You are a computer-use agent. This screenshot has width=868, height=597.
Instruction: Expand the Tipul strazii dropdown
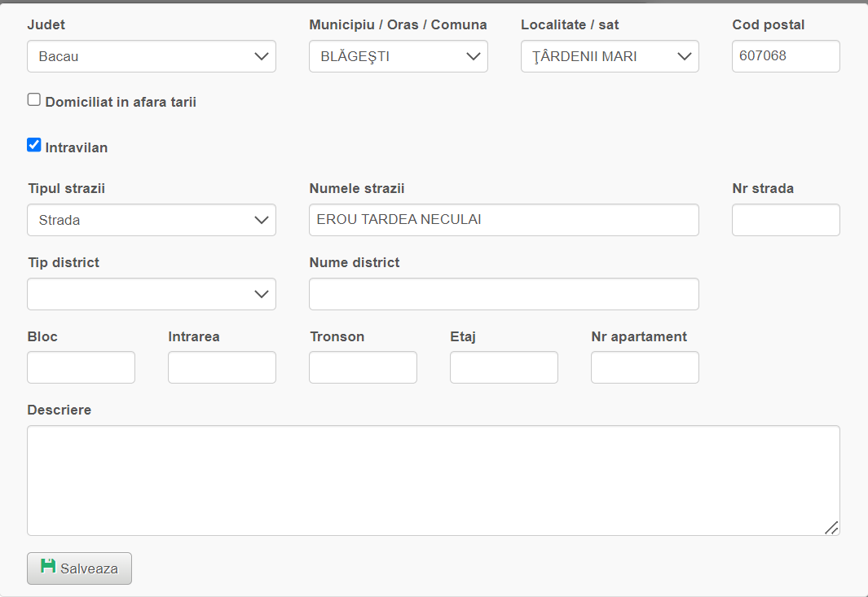(x=152, y=220)
